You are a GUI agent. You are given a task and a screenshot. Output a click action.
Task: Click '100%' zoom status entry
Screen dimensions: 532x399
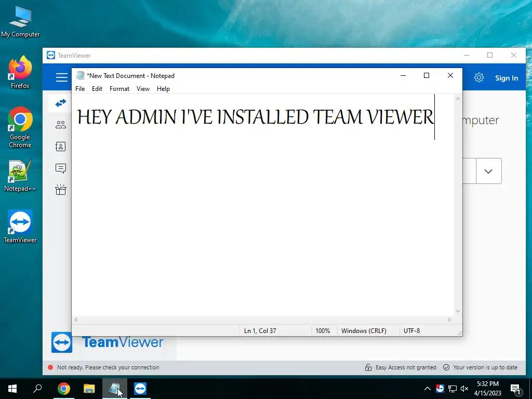point(323,331)
